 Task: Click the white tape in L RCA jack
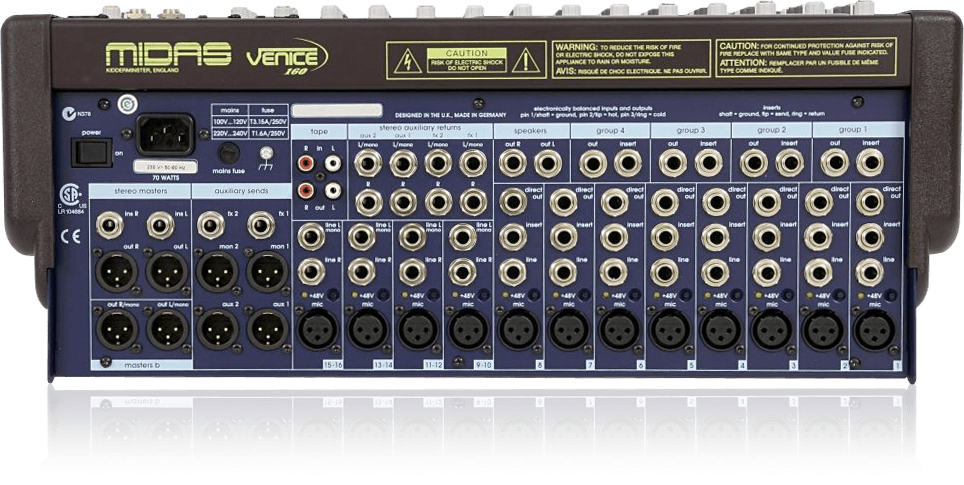(333, 164)
